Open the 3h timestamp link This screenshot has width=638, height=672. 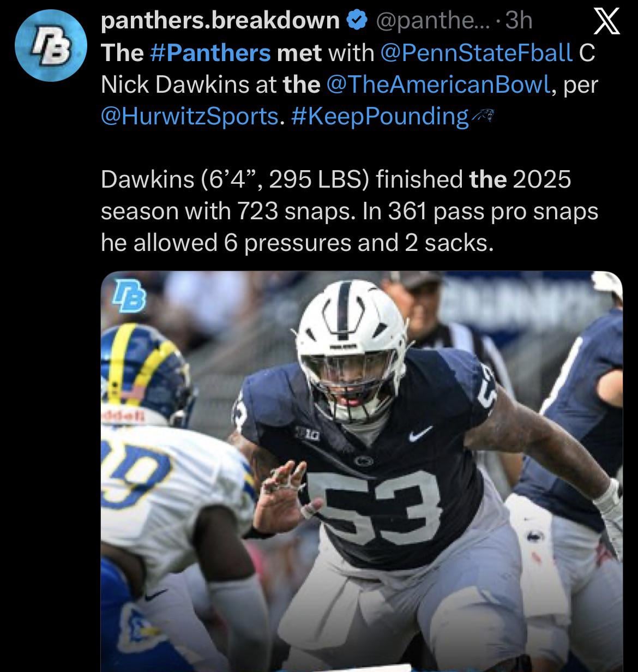(x=519, y=21)
